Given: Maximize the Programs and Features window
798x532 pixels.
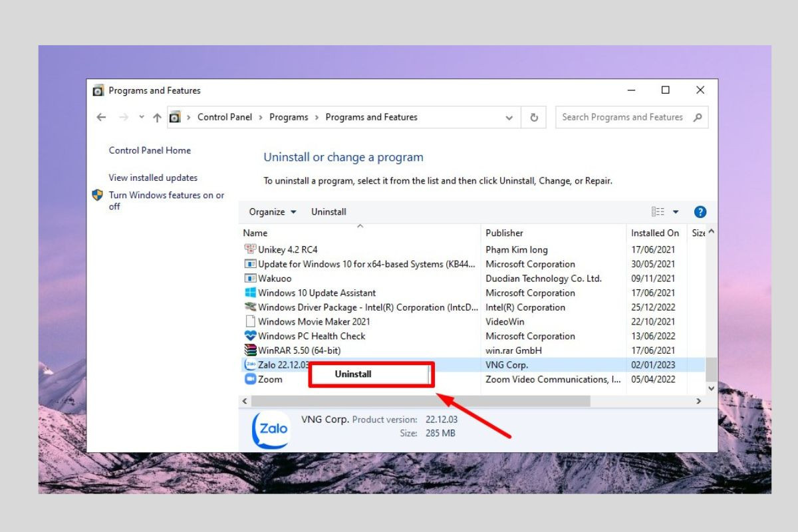Looking at the screenshot, I should (x=665, y=90).
